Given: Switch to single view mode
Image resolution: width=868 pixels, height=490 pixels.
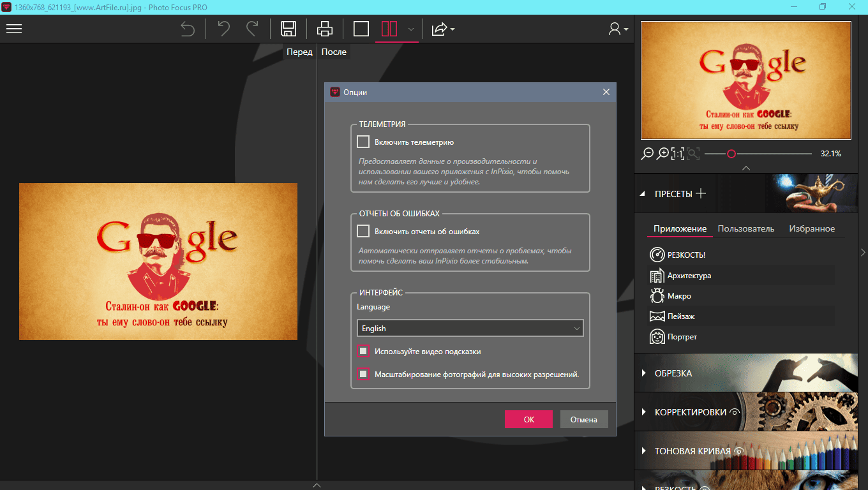Looking at the screenshot, I should tap(361, 29).
